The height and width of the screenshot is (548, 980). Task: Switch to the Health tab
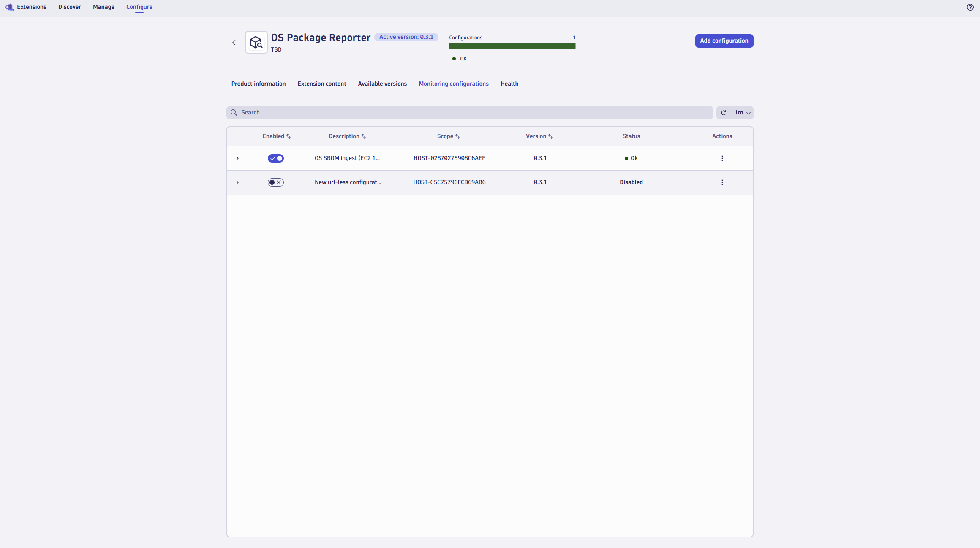pyautogui.click(x=509, y=84)
